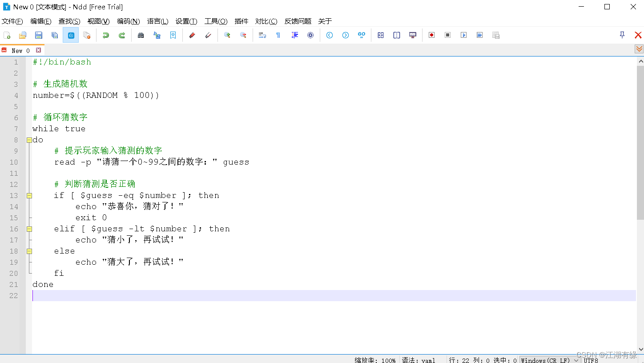Show paragraph marks with the ¶ icon
Image resolution: width=644 pixels, height=363 pixels.
[278, 35]
